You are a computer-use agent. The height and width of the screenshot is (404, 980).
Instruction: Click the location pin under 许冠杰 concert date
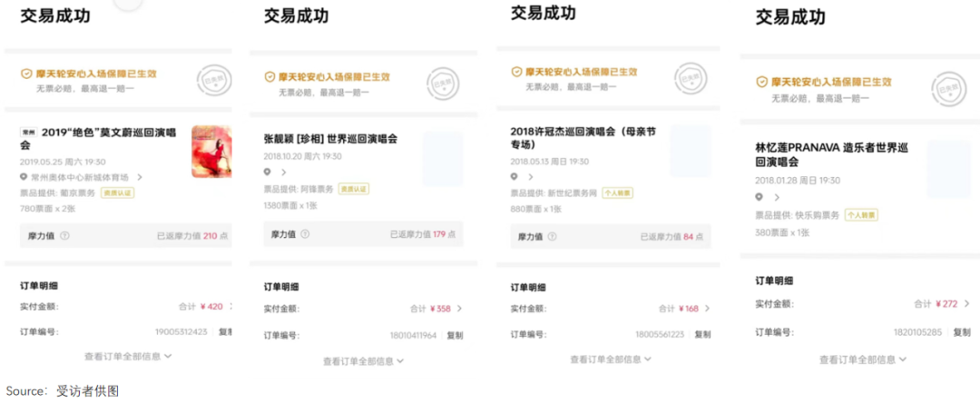515,176
